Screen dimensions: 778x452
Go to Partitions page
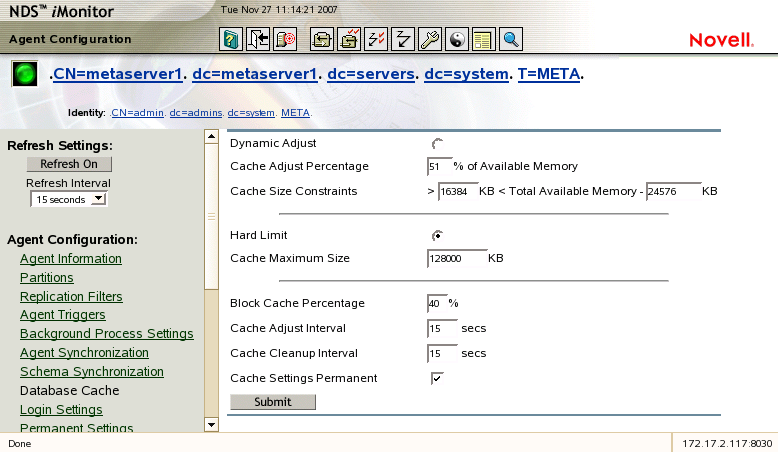point(47,278)
